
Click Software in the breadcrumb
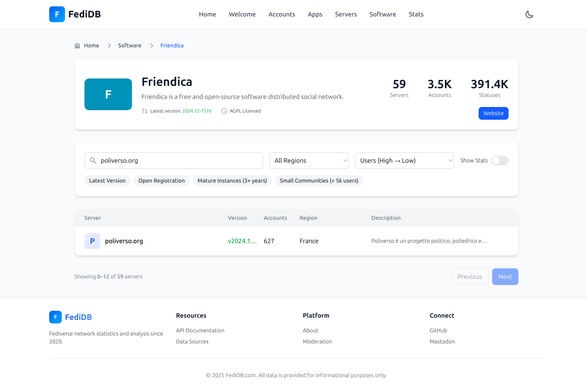130,46
